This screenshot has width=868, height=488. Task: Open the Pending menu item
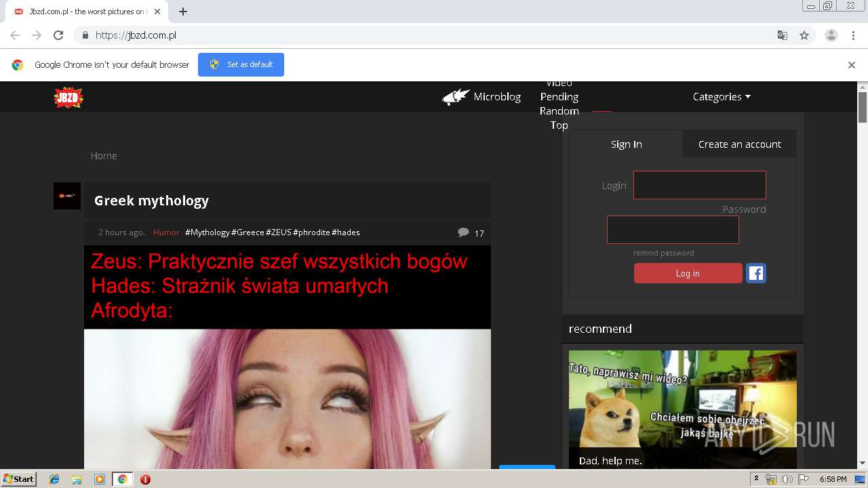[559, 97]
